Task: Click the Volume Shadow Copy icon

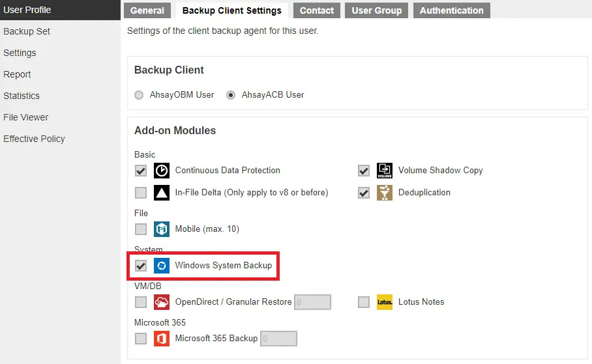Action: pyautogui.click(x=385, y=171)
